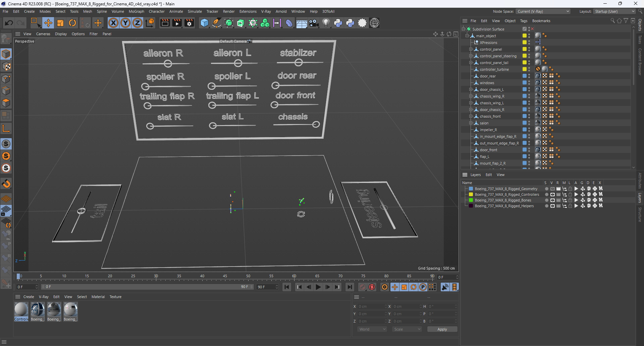The width and height of the screenshot is (644, 346).
Task: Open the Scale coordinate mode dropdown
Action: click(x=407, y=329)
